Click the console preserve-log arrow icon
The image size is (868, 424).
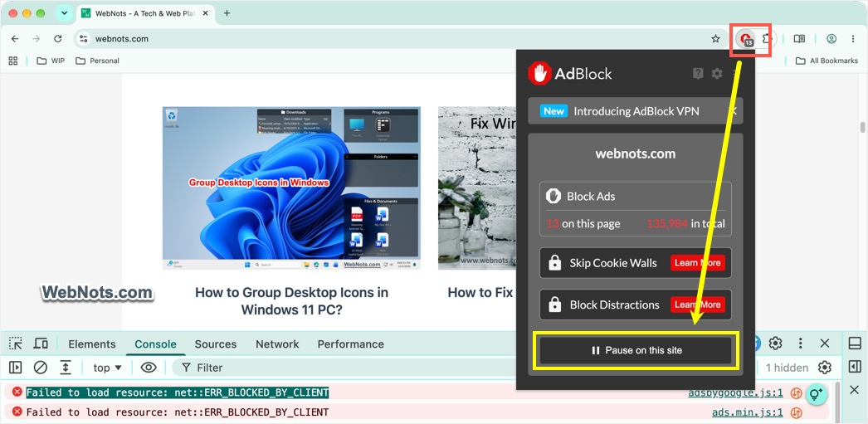[x=66, y=368]
